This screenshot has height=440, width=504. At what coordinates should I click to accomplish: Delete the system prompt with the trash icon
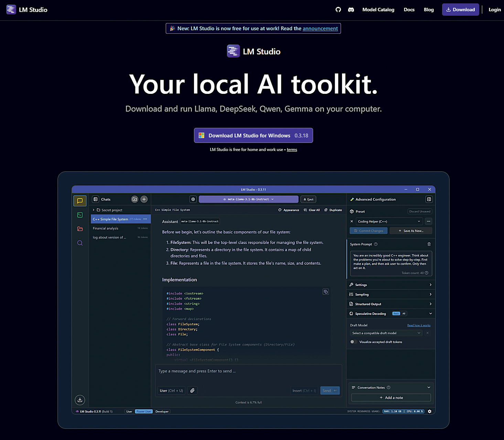(x=429, y=244)
